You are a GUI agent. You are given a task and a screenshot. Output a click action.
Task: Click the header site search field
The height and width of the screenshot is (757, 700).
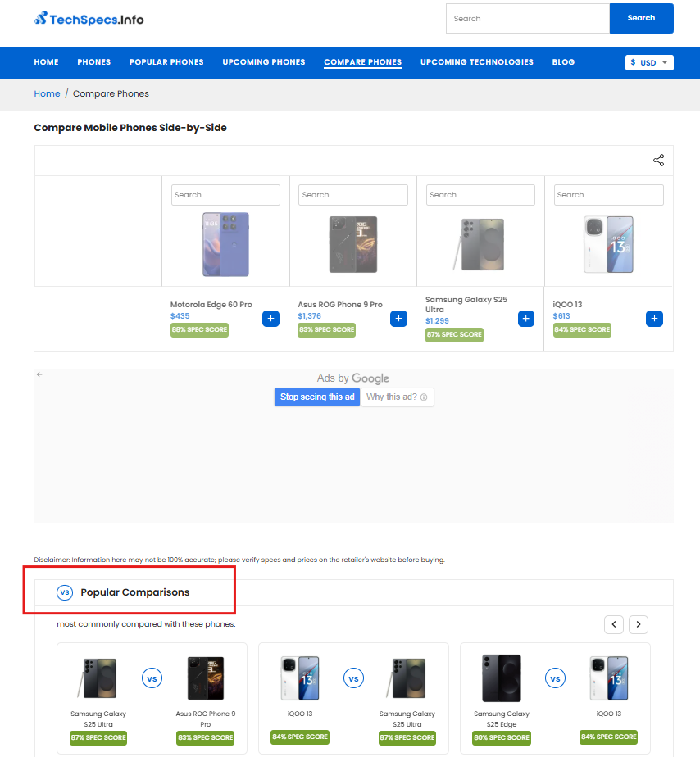(x=528, y=18)
